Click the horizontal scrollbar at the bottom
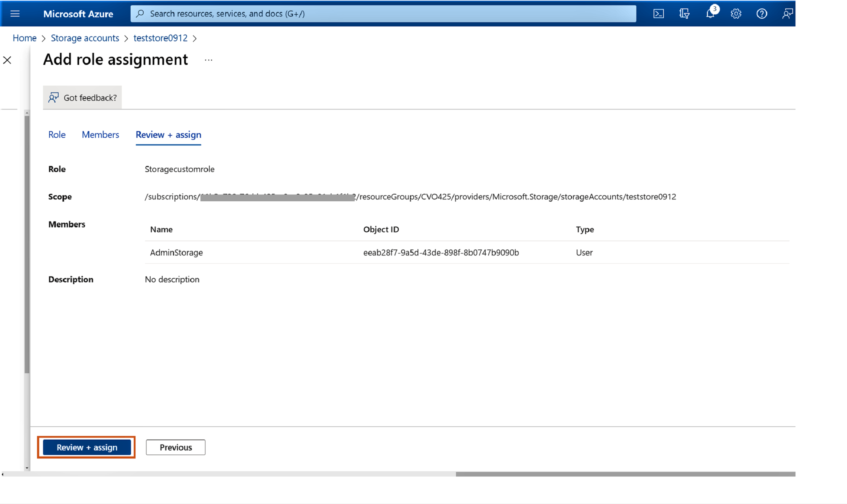Screen dimensions: 847x504 (625, 474)
